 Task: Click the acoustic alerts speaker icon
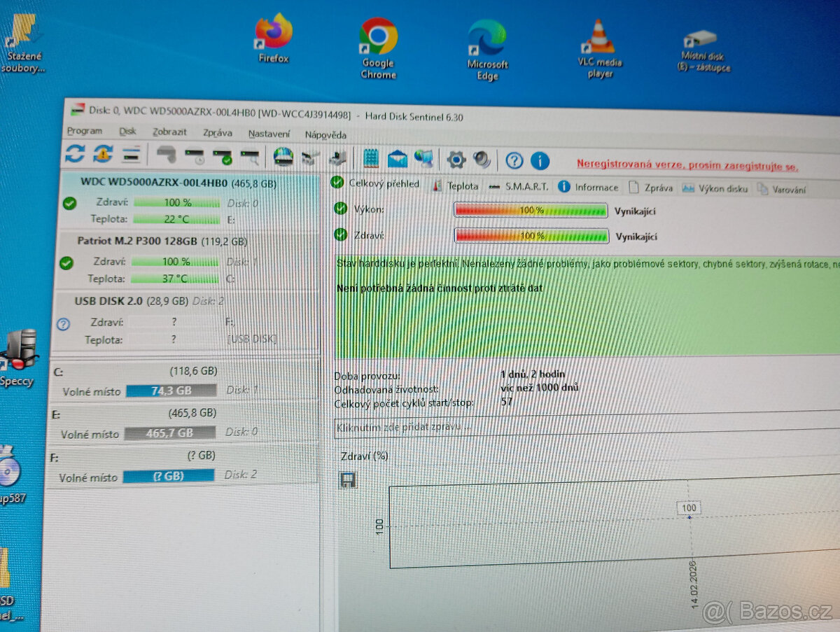point(482,159)
